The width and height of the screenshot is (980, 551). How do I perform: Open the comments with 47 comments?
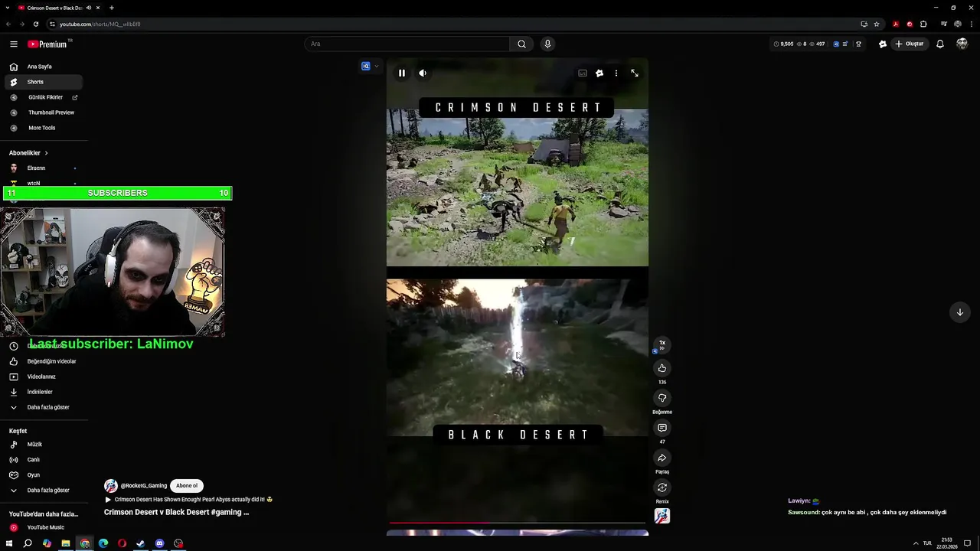point(662,428)
